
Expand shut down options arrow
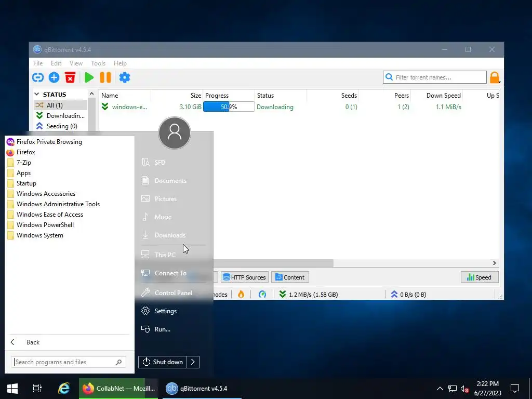tap(193, 362)
